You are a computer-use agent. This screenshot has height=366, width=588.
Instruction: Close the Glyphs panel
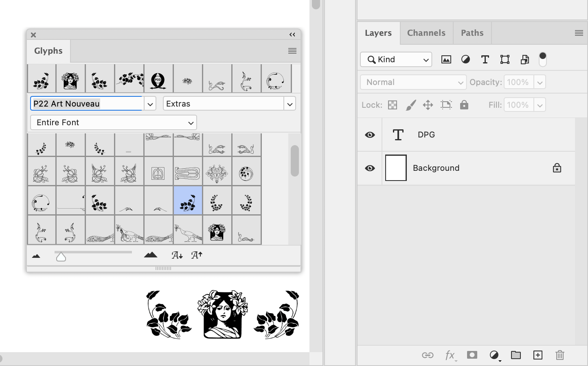click(x=33, y=35)
